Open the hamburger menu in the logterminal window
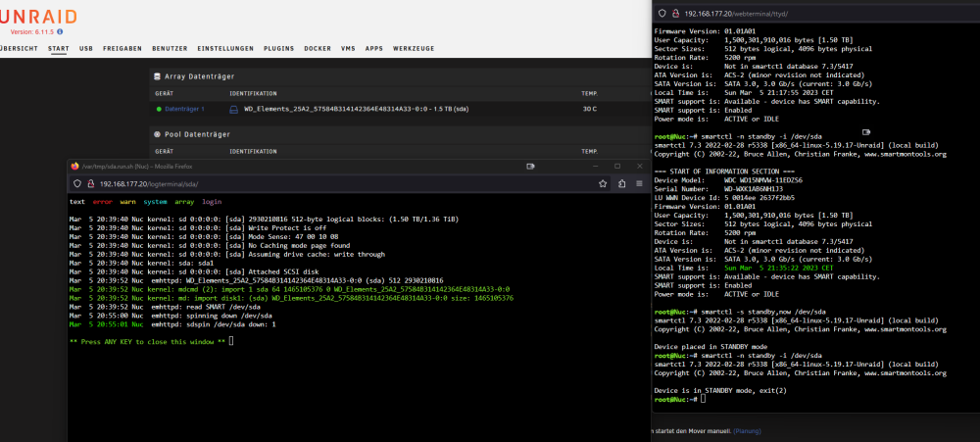This screenshot has height=442, width=980. [x=639, y=184]
